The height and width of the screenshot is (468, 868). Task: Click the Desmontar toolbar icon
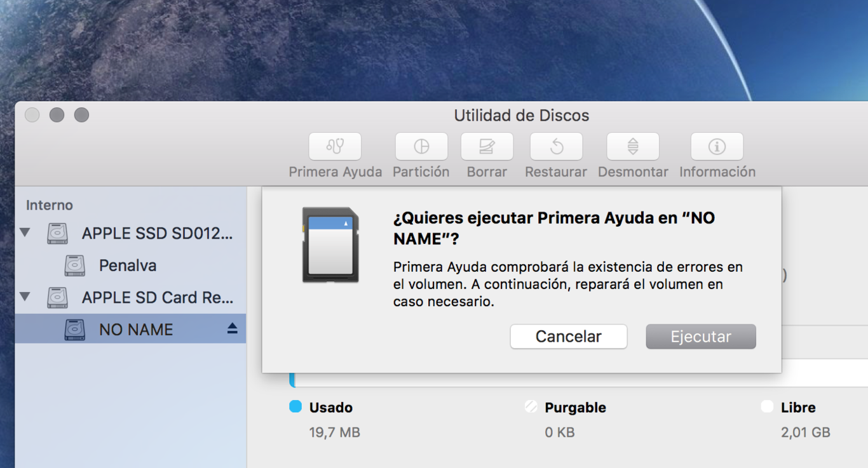pyautogui.click(x=633, y=146)
